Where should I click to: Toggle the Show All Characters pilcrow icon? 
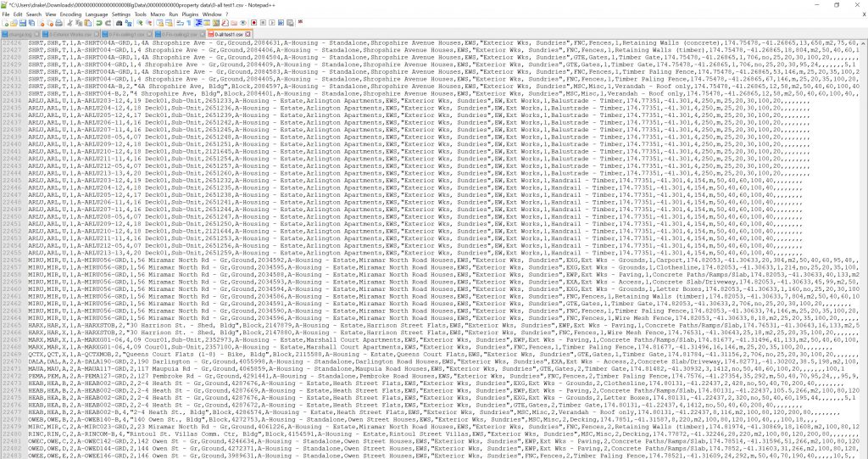[189, 23]
